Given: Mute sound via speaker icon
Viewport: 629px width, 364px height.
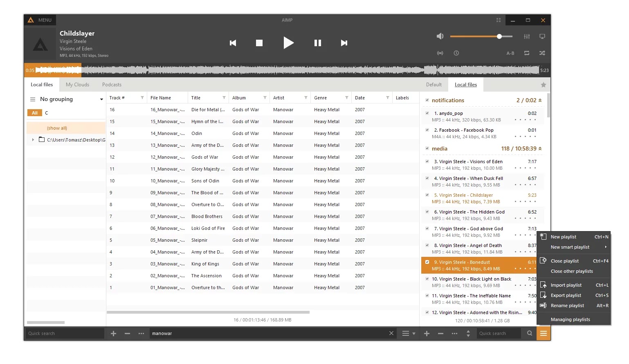Looking at the screenshot, I should pyautogui.click(x=440, y=36).
